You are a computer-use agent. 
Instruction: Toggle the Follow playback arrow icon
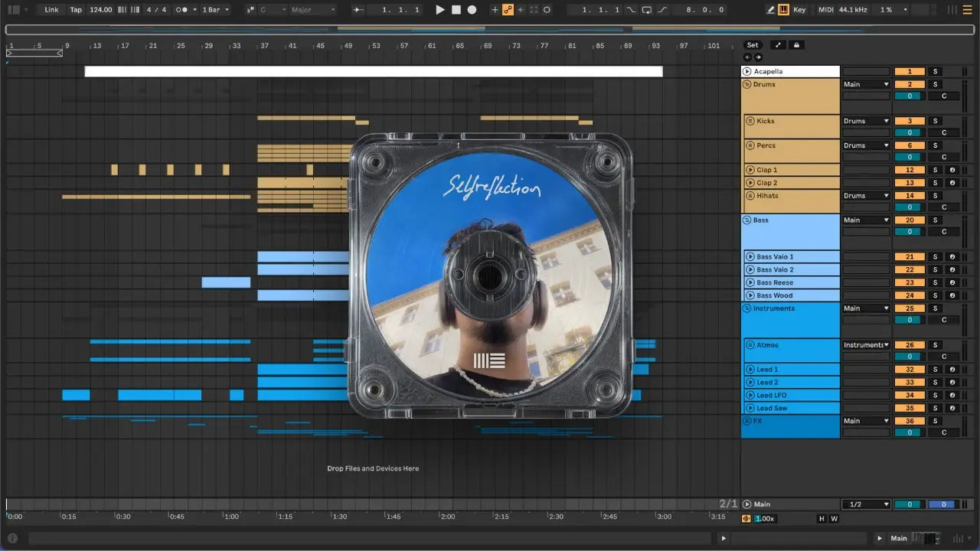358,10
